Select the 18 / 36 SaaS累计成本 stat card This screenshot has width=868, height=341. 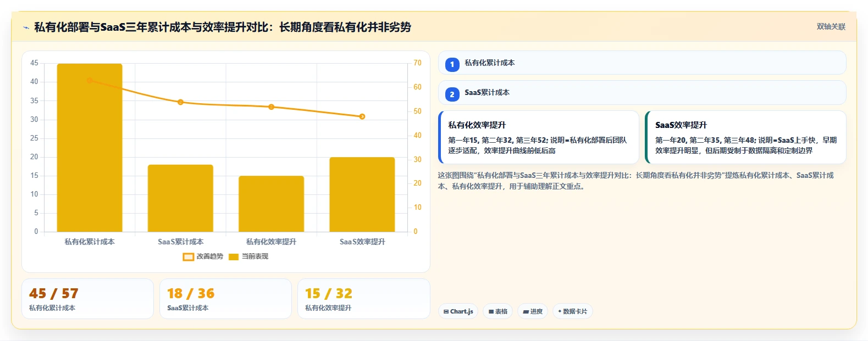[x=225, y=299]
